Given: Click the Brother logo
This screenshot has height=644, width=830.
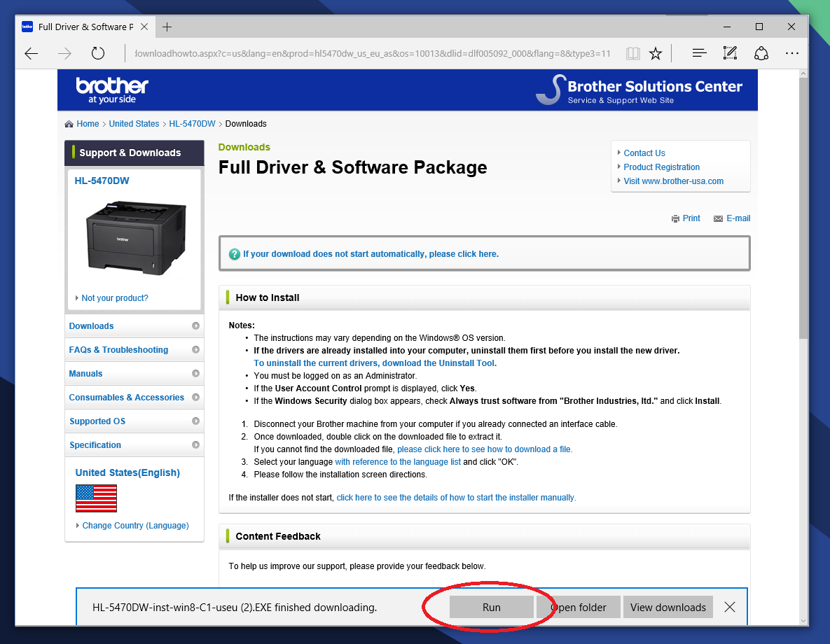Looking at the screenshot, I should (111, 90).
